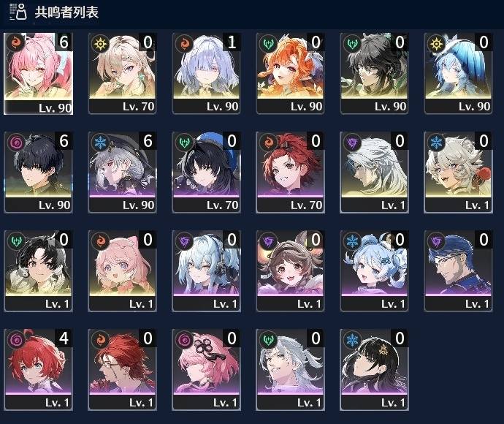Open the lavender-haired Lv. 90 character with sequence 1
The height and width of the screenshot is (424, 504).
point(206,73)
